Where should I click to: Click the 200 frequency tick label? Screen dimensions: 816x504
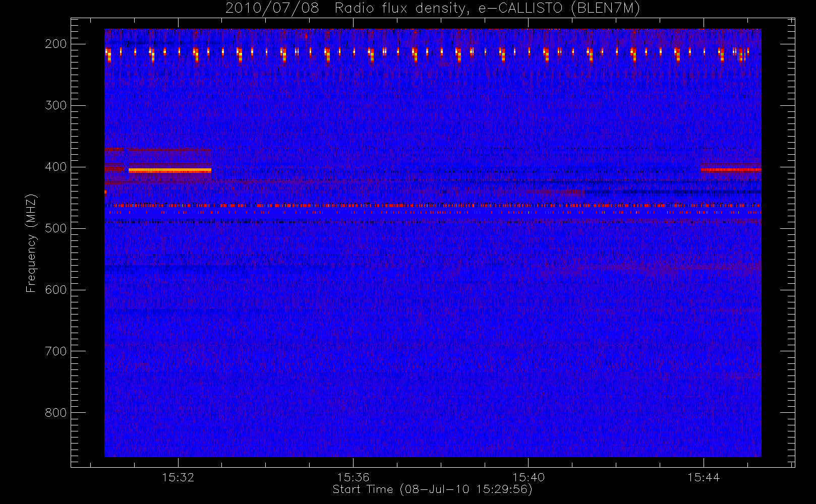coord(56,44)
